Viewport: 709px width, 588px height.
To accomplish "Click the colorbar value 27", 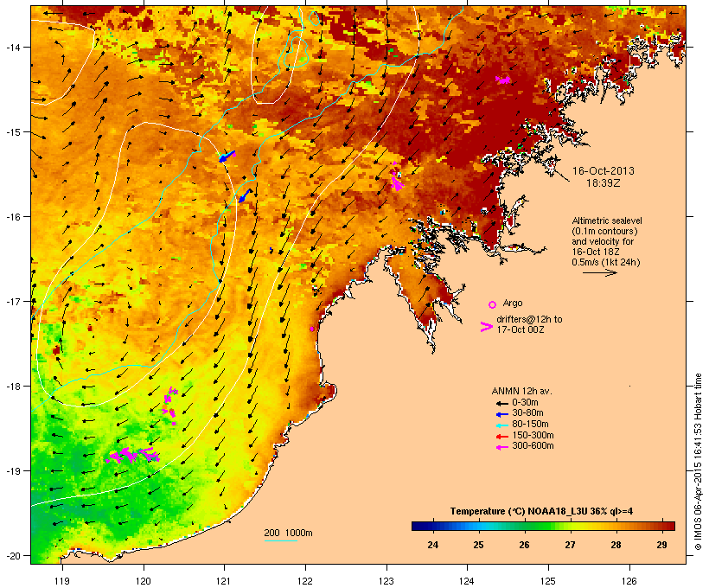I will [570, 545].
